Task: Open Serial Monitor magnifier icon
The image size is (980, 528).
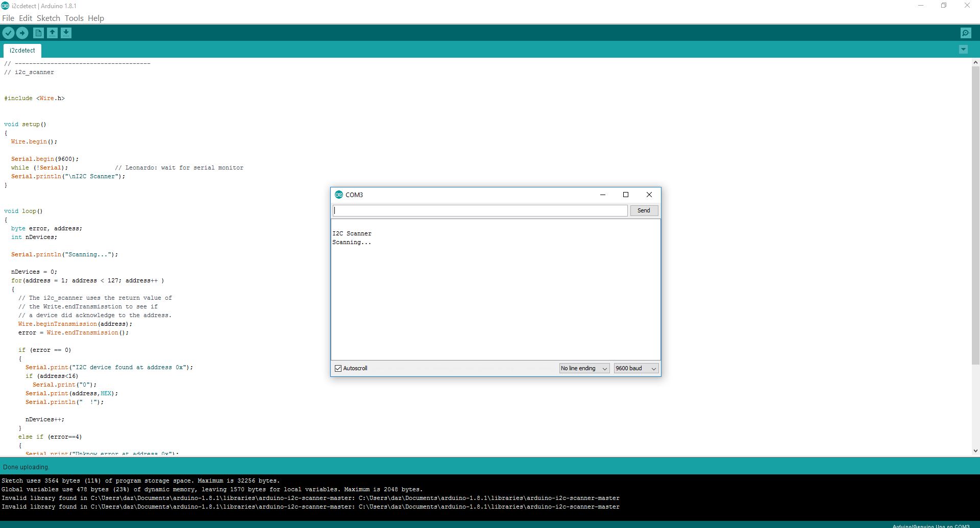Action: coord(966,33)
